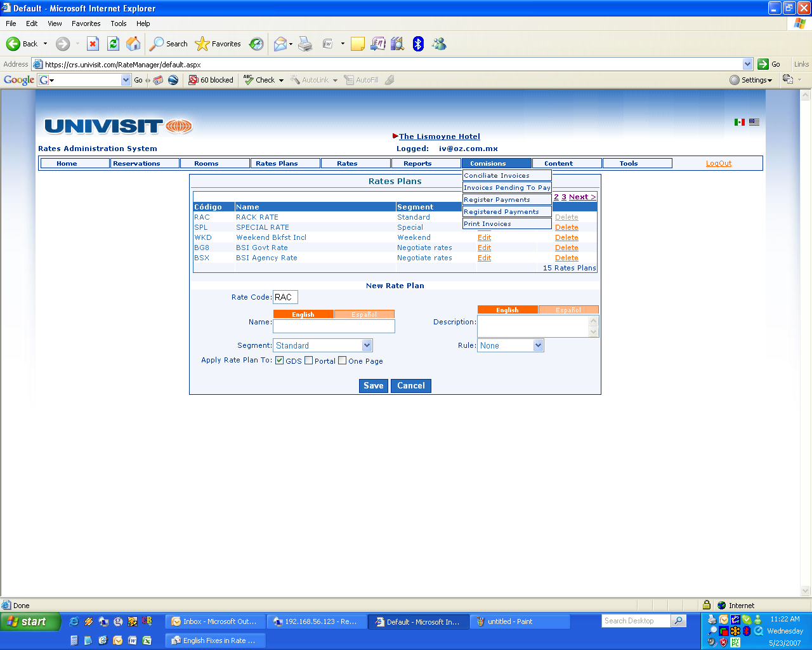Click the Refresh page icon
The image size is (812, 650).
(x=114, y=44)
